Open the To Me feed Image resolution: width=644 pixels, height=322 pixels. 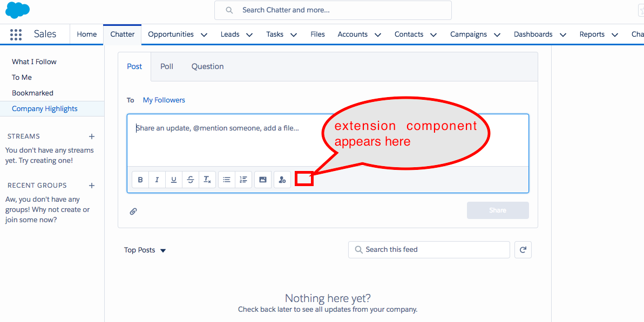point(22,78)
